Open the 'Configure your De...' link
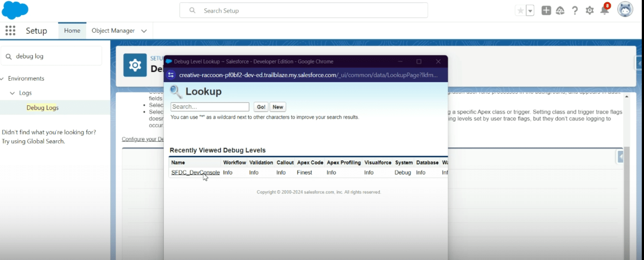Viewport: 644px width, 260px height. click(143, 139)
